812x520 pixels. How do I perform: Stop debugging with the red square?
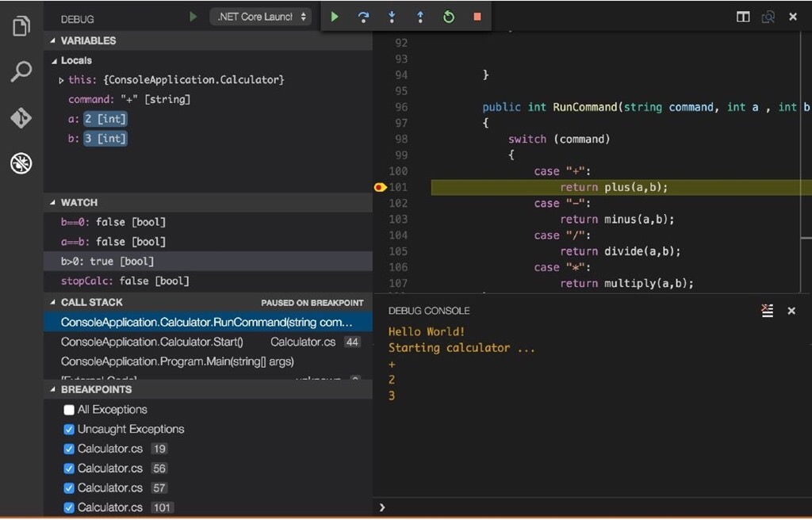click(477, 17)
